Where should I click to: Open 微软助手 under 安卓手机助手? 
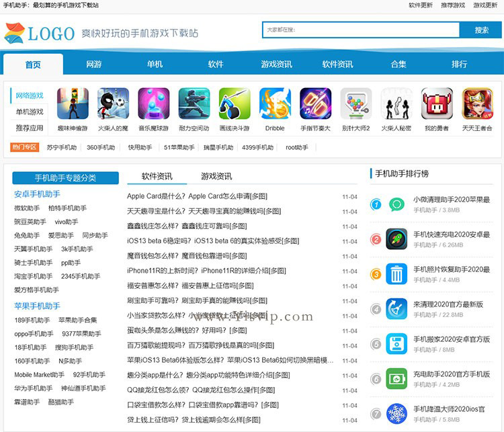pos(27,208)
